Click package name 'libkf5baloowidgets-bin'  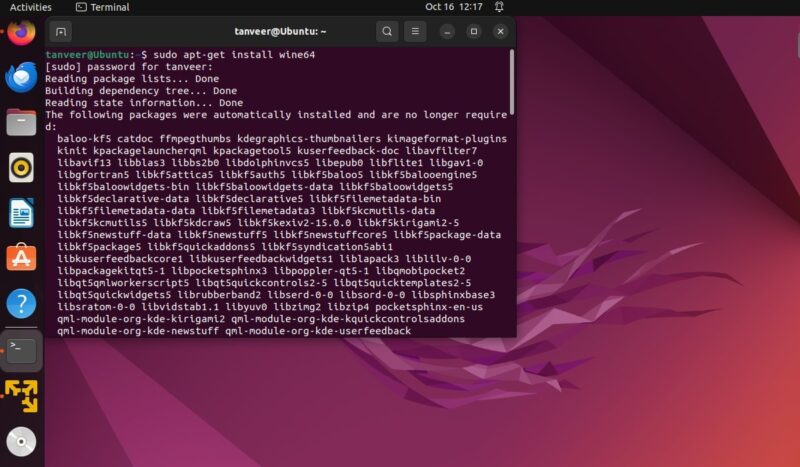(123, 187)
